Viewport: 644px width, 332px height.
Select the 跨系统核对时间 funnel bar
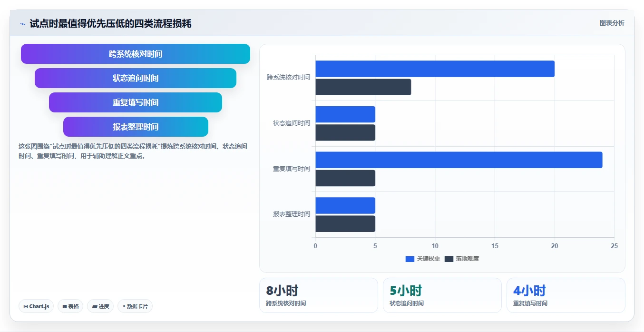click(136, 54)
